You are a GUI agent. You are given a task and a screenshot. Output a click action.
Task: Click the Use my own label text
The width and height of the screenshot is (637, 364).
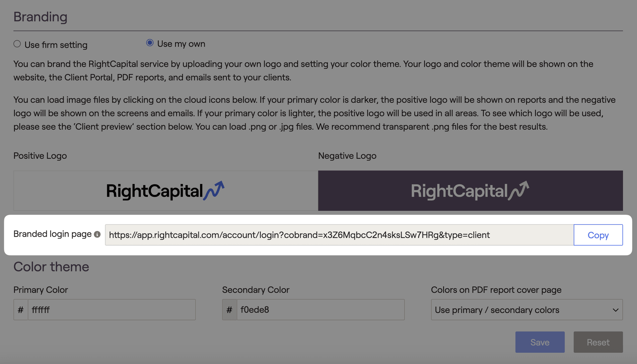(181, 44)
